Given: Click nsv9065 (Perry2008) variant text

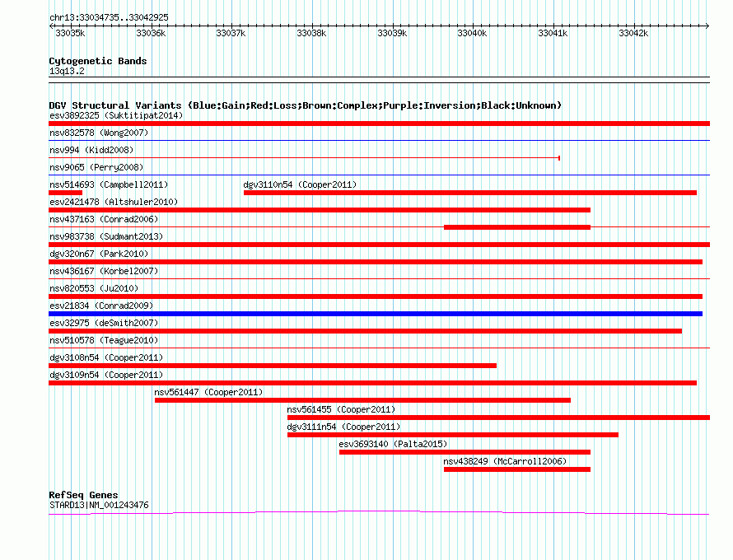Looking at the screenshot, I should tap(96, 167).
